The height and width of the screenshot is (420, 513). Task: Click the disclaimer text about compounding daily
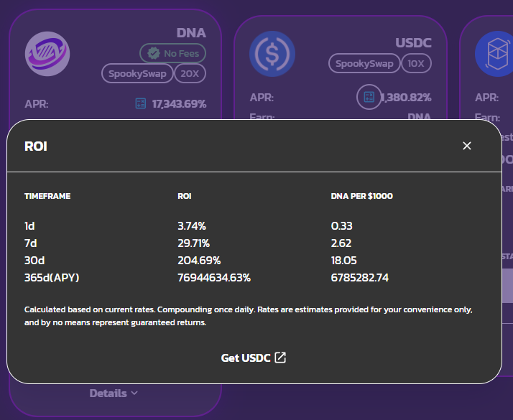tap(249, 316)
